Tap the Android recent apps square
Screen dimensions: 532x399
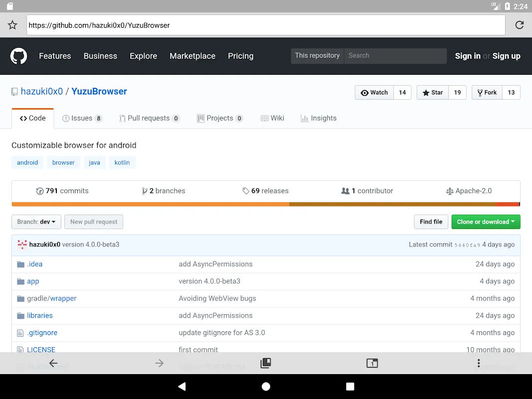pos(350,387)
